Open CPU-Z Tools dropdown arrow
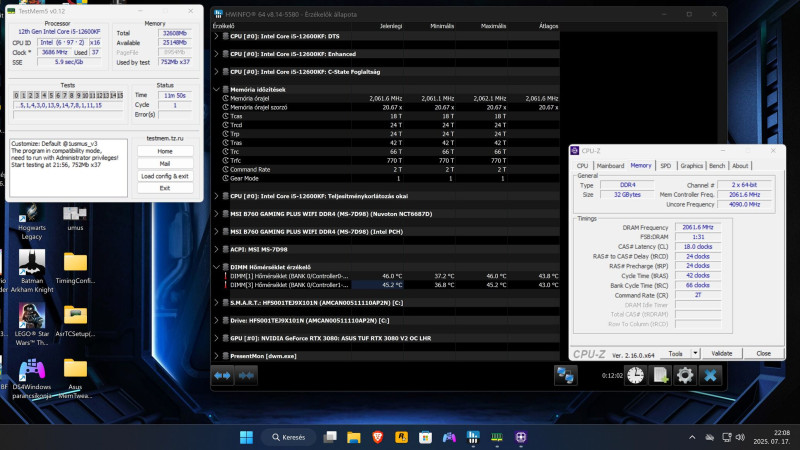The height and width of the screenshot is (450, 800). click(695, 353)
